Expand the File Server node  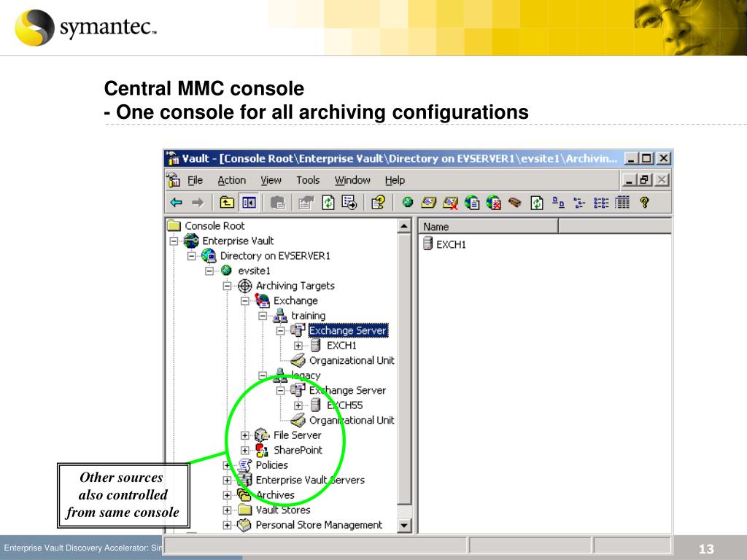pos(245,436)
